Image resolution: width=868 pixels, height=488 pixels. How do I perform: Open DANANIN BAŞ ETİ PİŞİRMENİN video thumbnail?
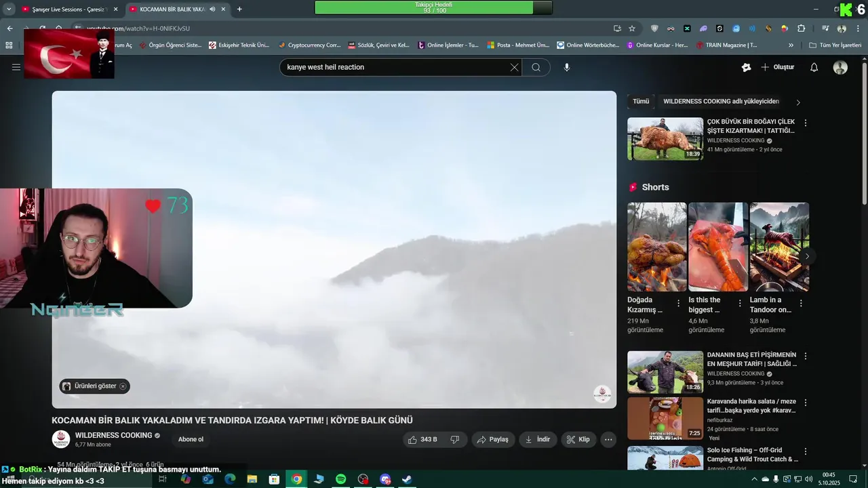coord(665,372)
